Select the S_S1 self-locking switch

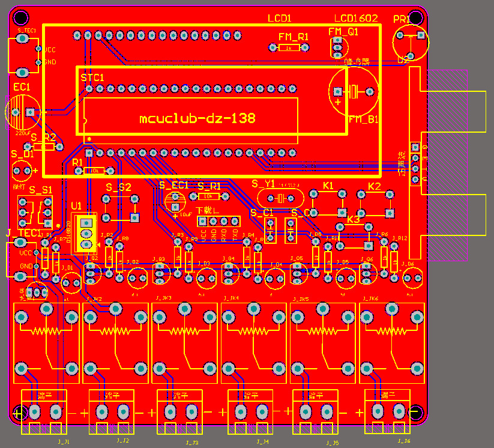[x=35, y=212]
